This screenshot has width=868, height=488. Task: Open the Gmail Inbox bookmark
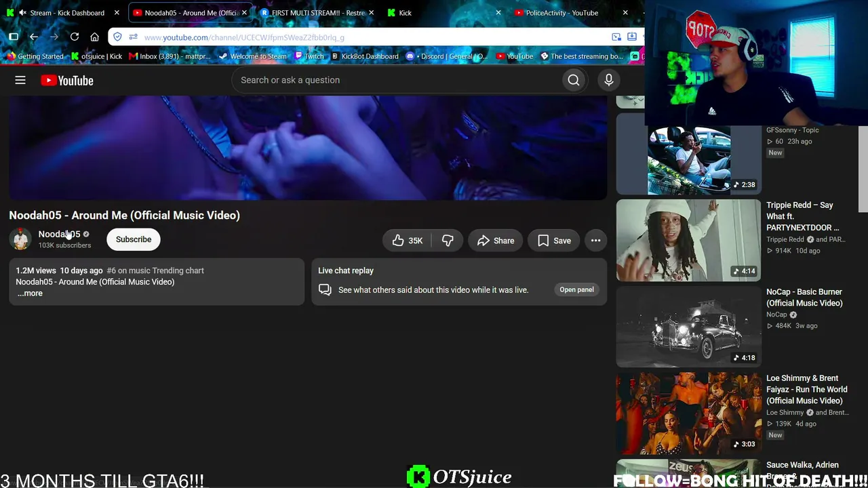tap(170, 56)
